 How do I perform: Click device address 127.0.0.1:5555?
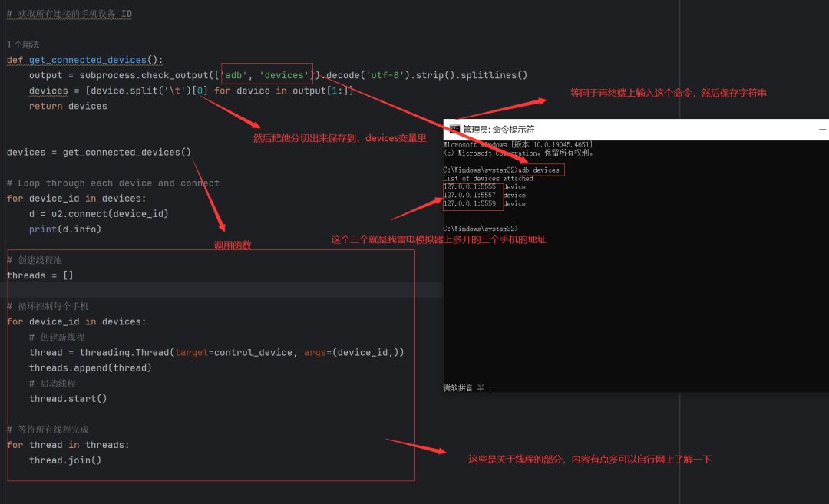[x=470, y=186]
